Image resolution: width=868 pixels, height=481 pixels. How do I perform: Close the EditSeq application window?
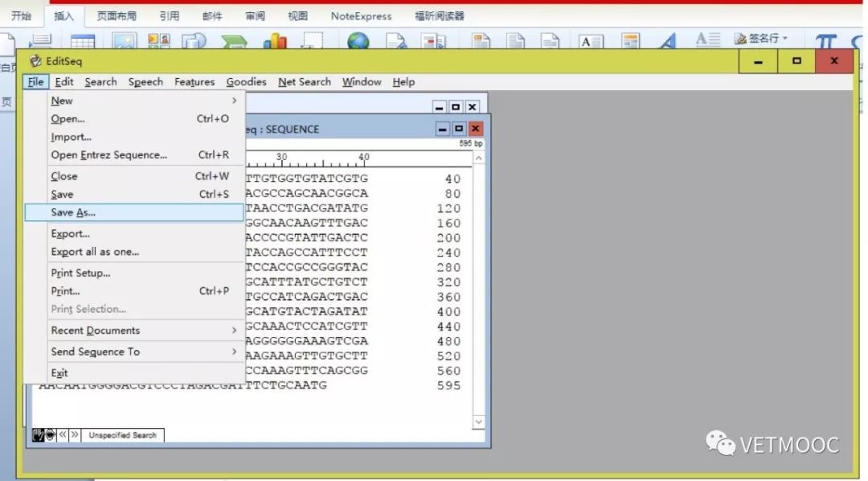[834, 61]
